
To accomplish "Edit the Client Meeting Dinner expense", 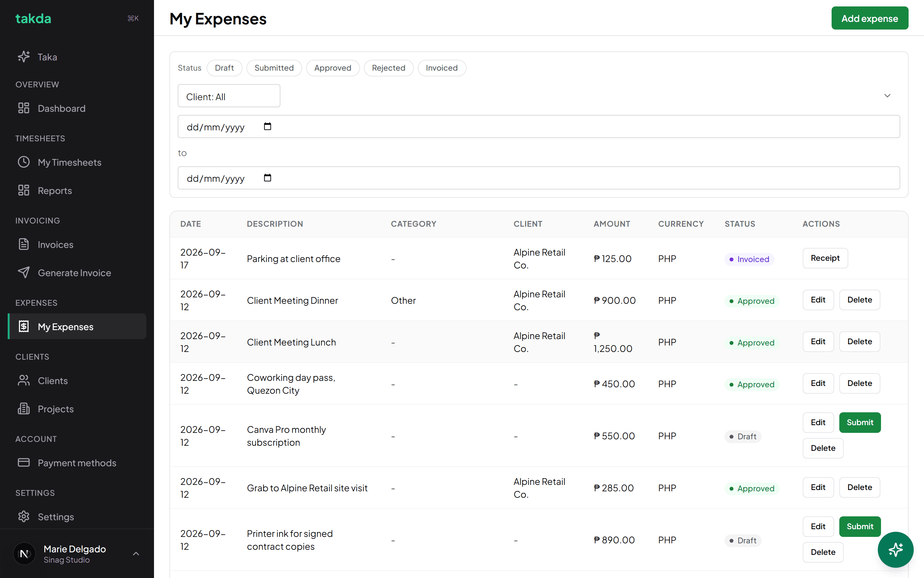I will [x=818, y=300].
